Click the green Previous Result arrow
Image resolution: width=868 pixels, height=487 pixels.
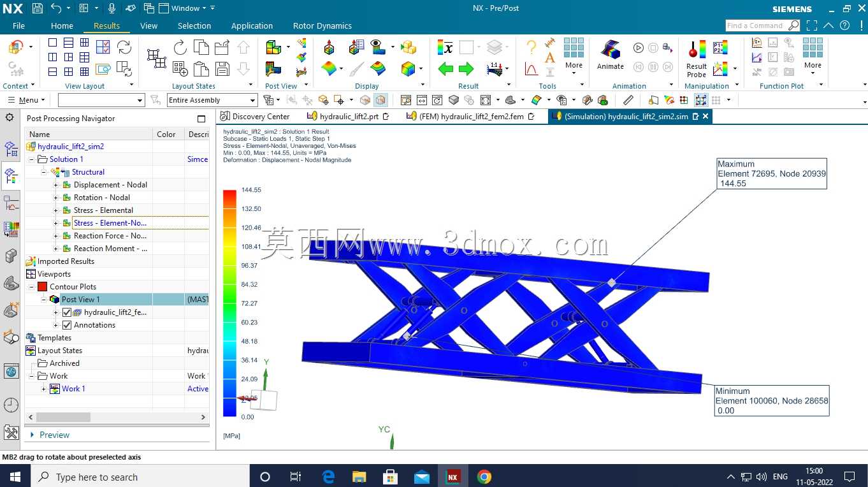[x=446, y=69]
